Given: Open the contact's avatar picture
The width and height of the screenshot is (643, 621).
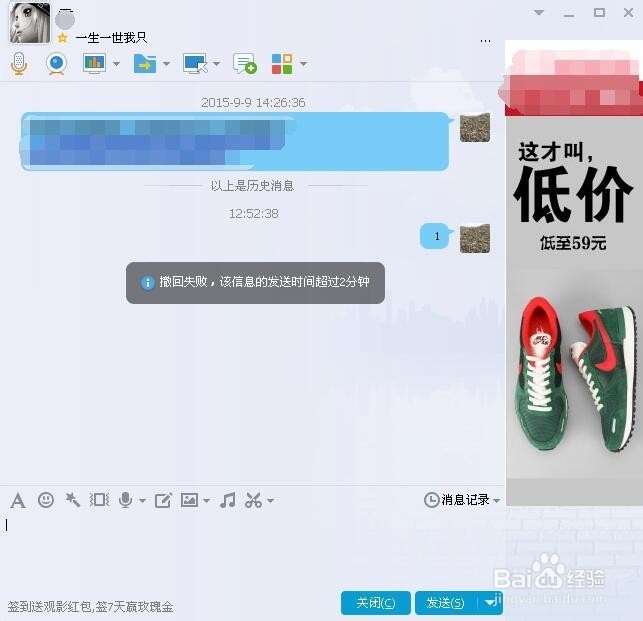Looking at the screenshot, I should 30,23.
